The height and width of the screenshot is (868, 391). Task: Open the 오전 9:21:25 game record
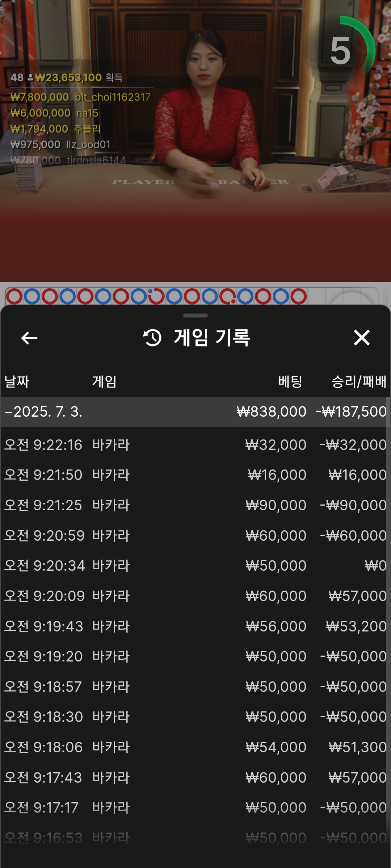195,506
